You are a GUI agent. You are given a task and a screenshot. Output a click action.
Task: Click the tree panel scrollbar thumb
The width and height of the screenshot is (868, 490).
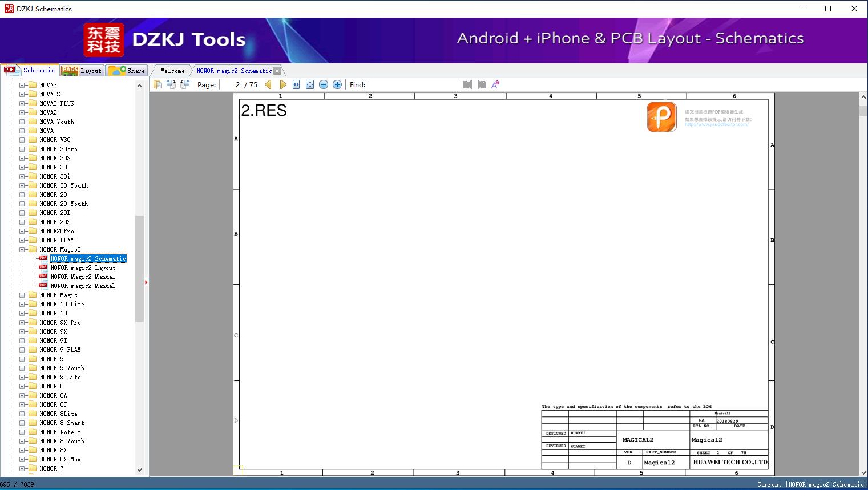(x=139, y=269)
